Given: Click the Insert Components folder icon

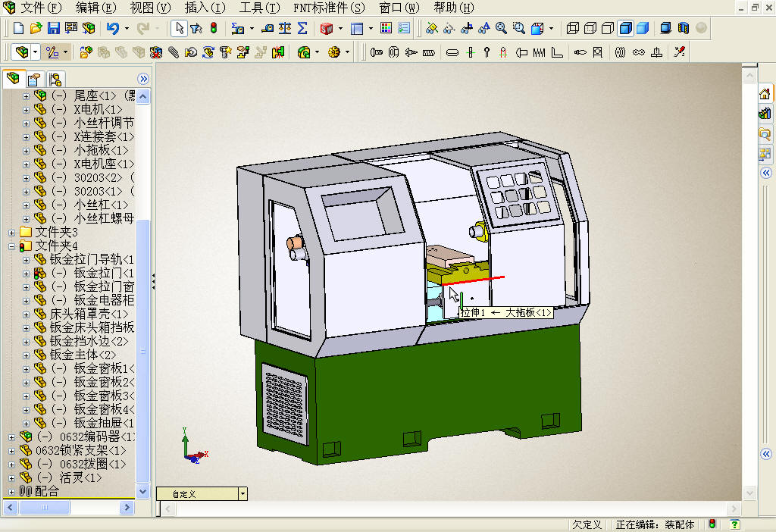Looking at the screenshot, I should tap(86, 52).
